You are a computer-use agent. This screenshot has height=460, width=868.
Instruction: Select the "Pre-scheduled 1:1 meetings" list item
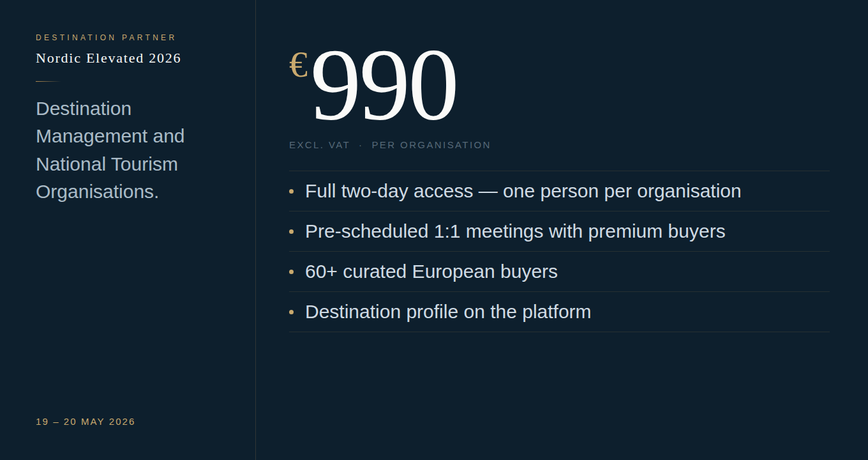pyautogui.click(x=515, y=231)
